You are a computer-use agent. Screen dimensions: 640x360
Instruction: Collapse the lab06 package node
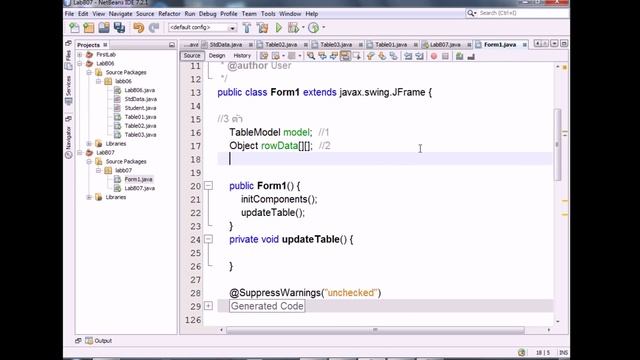(99, 81)
